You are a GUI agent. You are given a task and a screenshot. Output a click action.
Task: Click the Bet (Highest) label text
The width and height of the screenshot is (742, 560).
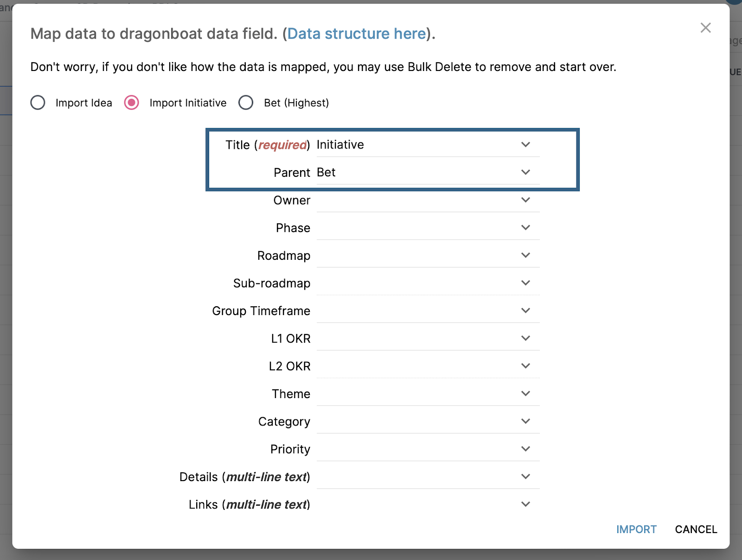296,103
